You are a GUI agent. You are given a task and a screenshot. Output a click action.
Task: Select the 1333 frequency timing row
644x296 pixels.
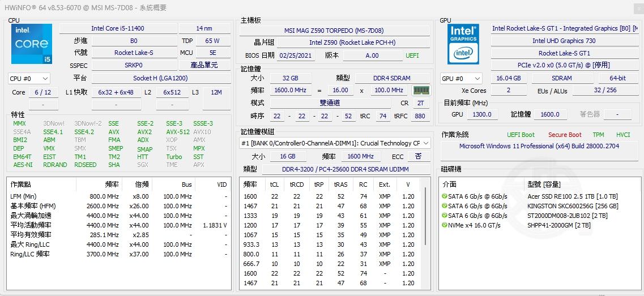point(331,216)
